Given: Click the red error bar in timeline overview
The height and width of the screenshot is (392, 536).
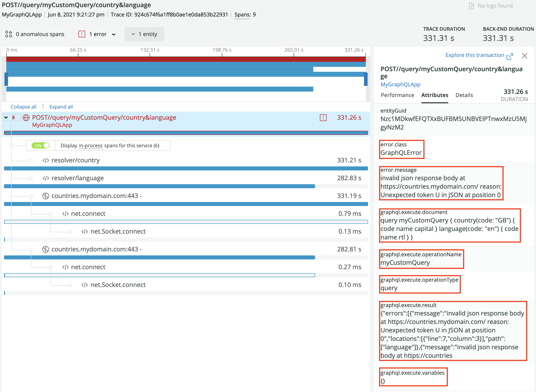Looking at the screenshot, I should click(x=185, y=59).
